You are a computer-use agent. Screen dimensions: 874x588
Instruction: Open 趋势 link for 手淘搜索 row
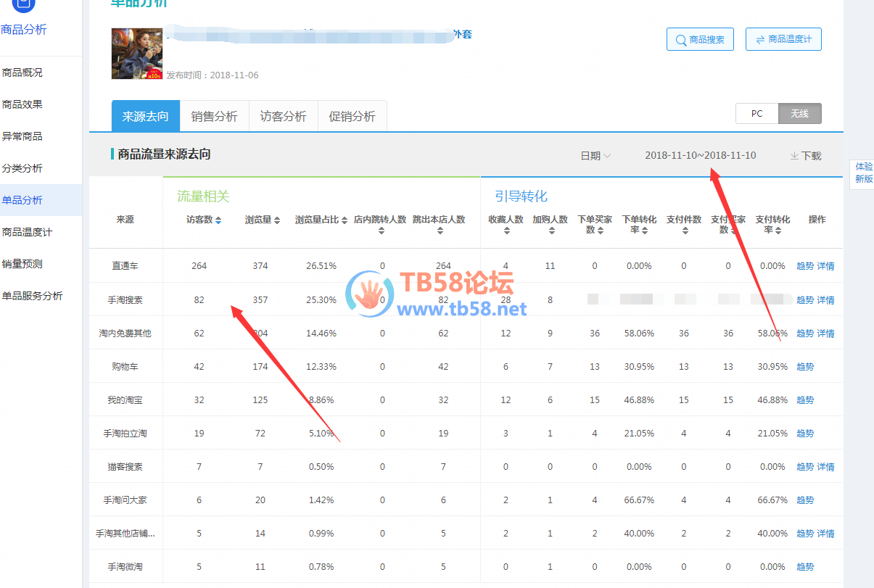(805, 299)
